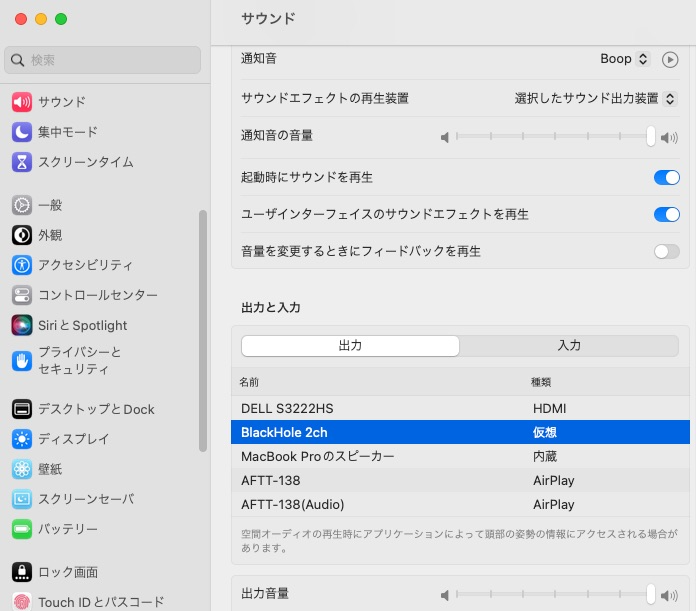
Task: Adjust the 出力音量 slider
Action: click(554, 594)
